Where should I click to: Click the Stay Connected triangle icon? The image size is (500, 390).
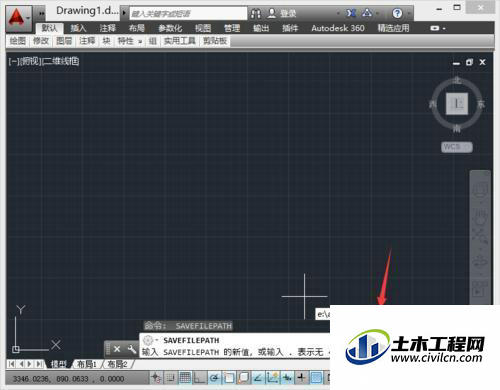367,13
